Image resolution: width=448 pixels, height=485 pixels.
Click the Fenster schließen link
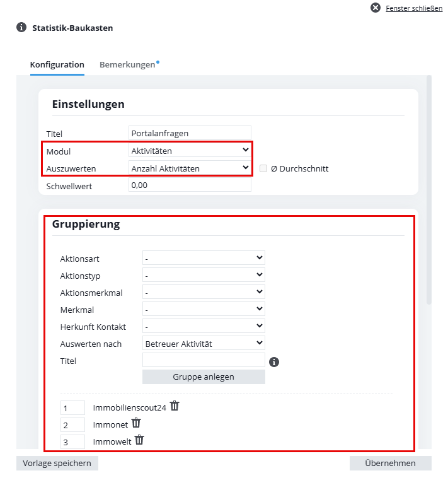click(x=413, y=8)
